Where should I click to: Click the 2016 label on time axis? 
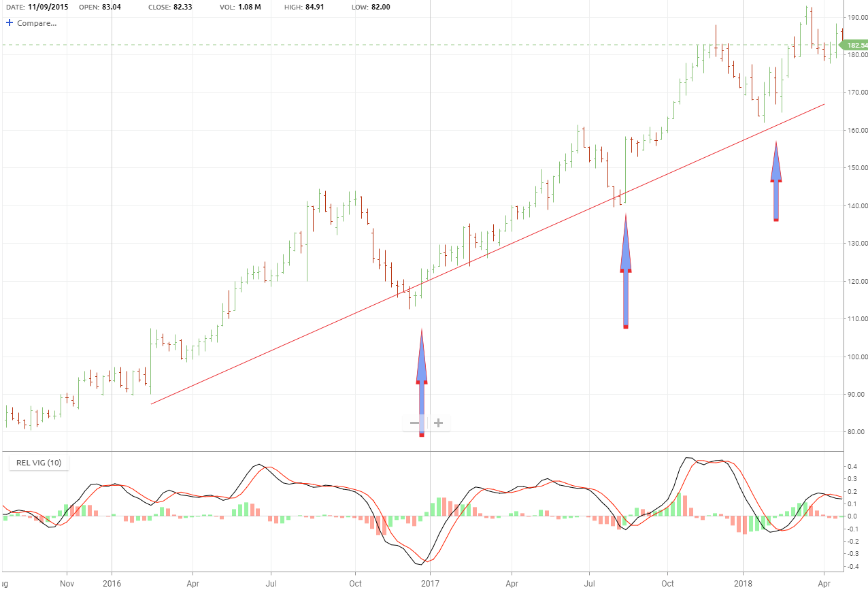click(112, 584)
